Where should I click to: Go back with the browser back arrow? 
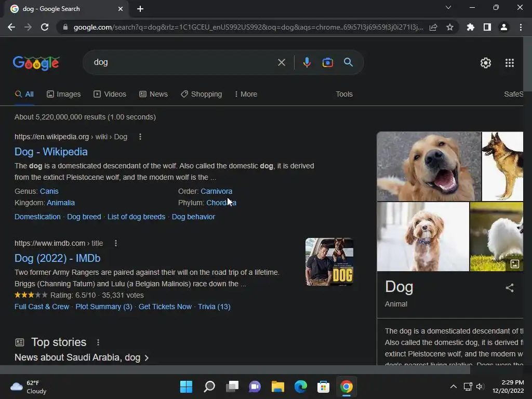click(11, 27)
